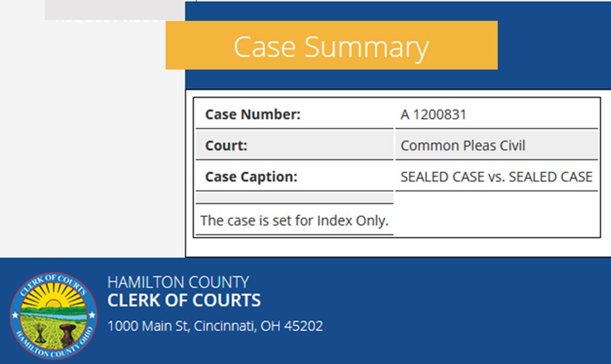Click the 1000 Main St address line
The height and width of the screenshot is (364, 611).
(215, 326)
